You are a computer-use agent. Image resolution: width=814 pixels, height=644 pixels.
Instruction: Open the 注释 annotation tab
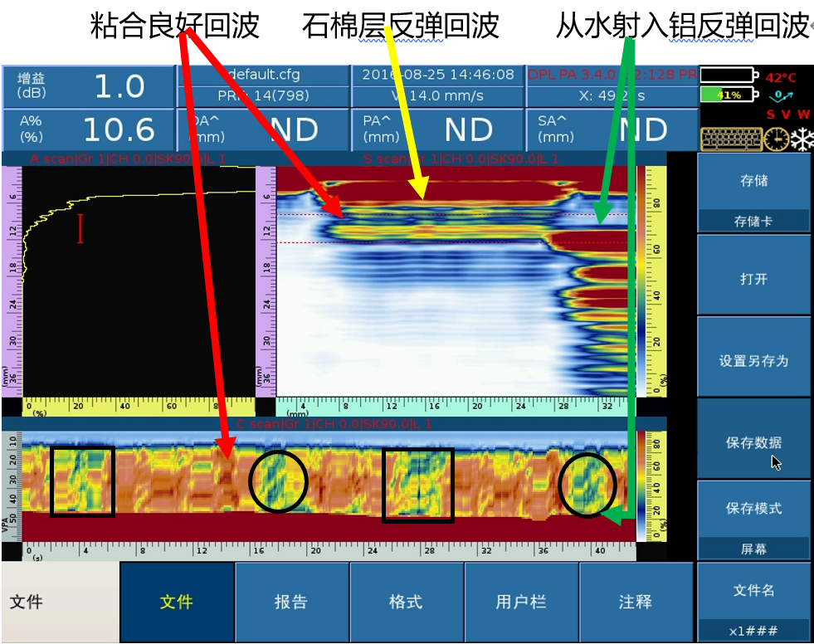click(635, 602)
